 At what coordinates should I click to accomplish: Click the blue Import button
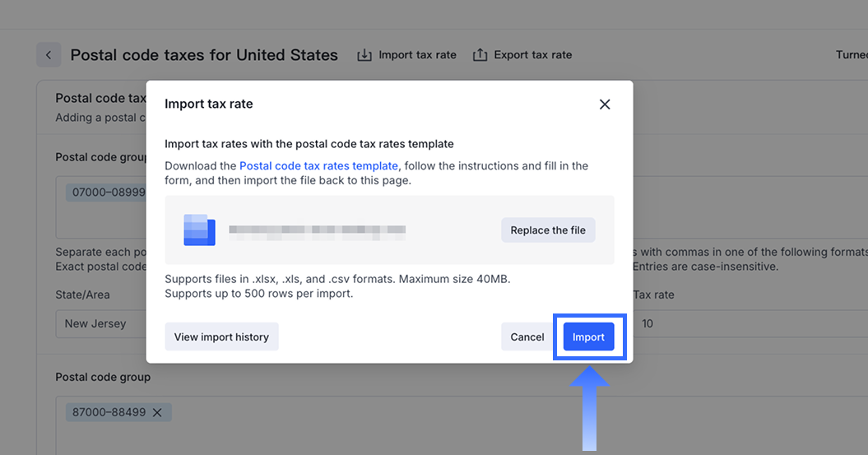coord(588,337)
